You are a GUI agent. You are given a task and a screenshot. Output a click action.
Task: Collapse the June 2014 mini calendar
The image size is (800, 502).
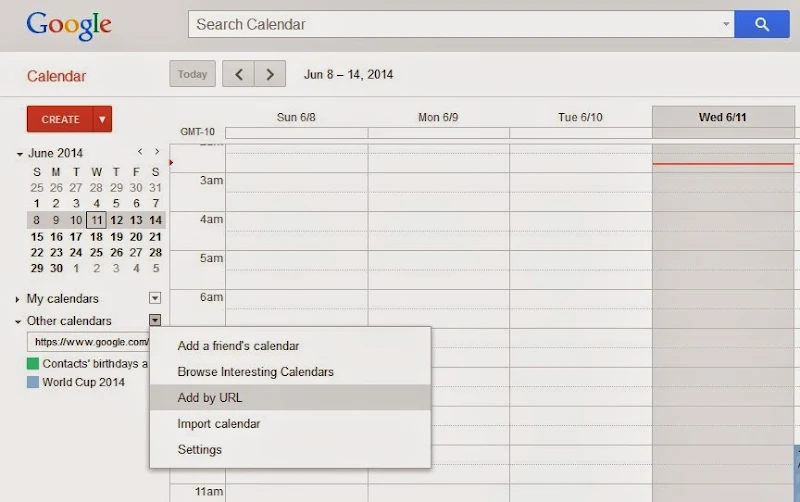[19, 154]
